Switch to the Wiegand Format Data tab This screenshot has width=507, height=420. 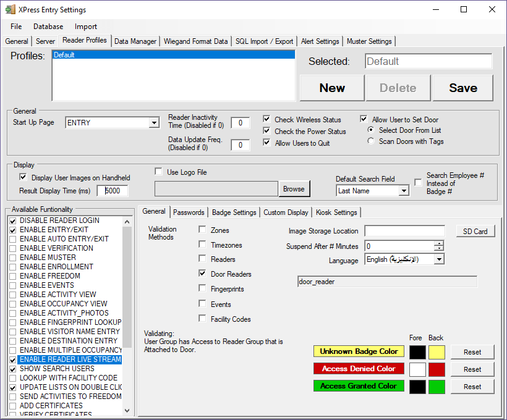click(195, 41)
